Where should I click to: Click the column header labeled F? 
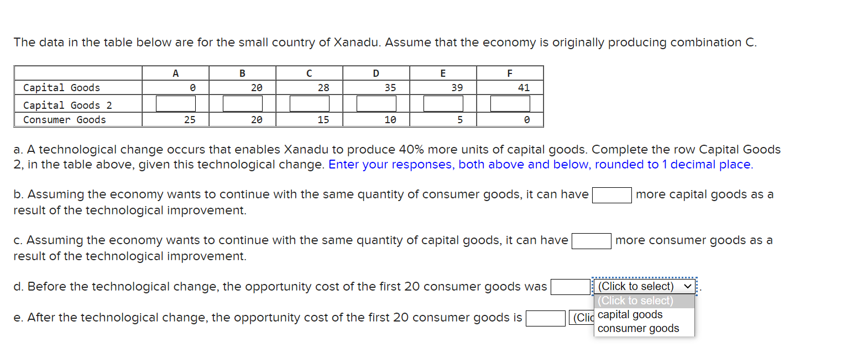pyautogui.click(x=509, y=72)
